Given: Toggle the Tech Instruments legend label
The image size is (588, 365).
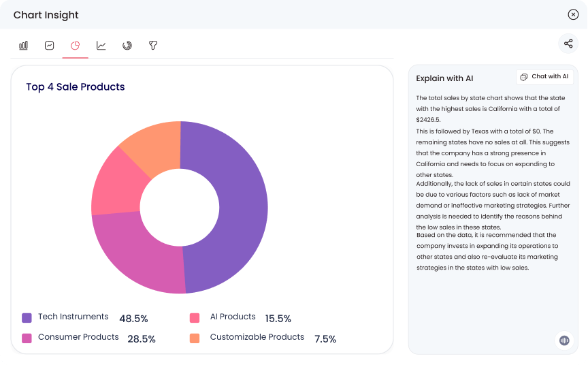Looking at the screenshot, I should [73, 317].
